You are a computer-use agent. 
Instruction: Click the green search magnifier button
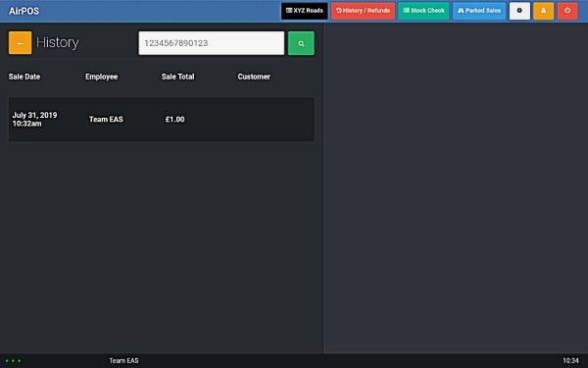pyautogui.click(x=301, y=43)
